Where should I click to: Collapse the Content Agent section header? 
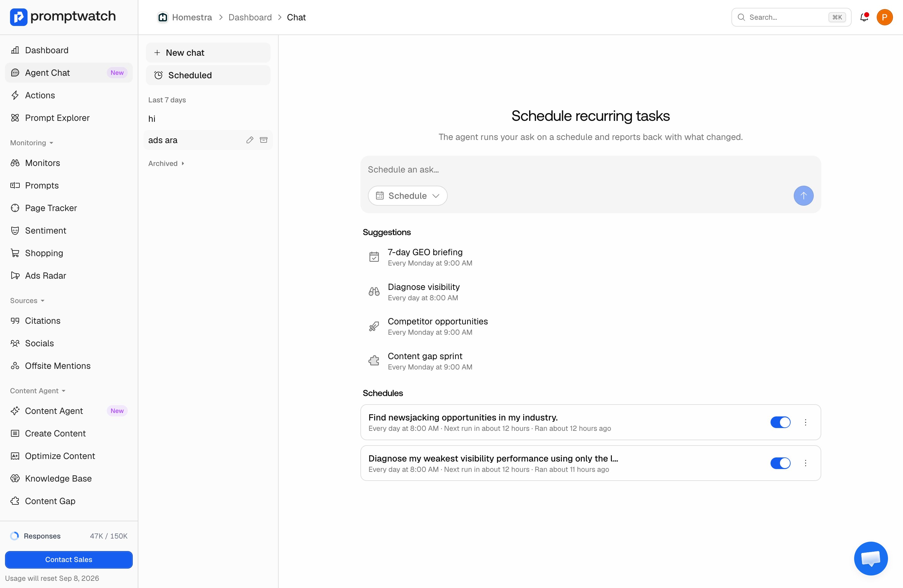(x=38, y=391)
